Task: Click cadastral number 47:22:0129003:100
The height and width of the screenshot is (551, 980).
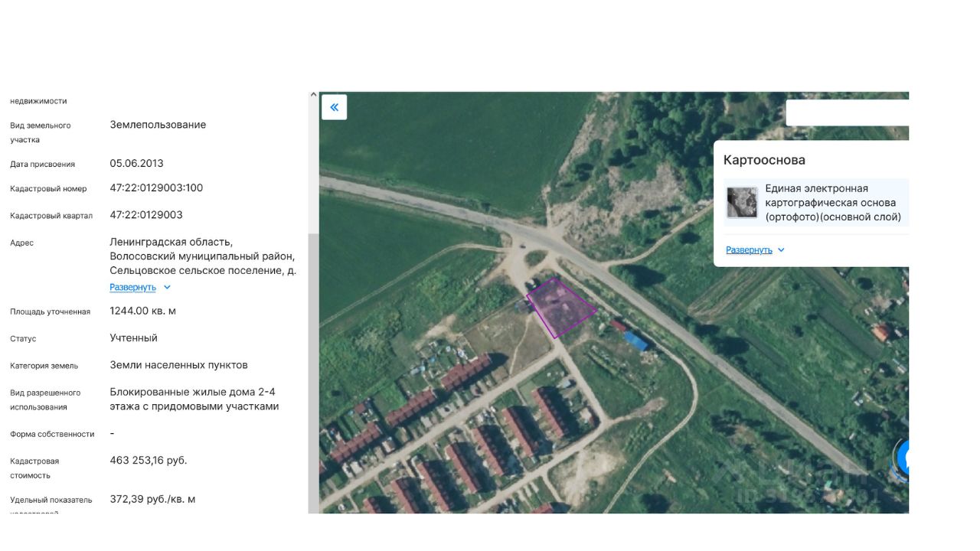Action: pos(156,188)
